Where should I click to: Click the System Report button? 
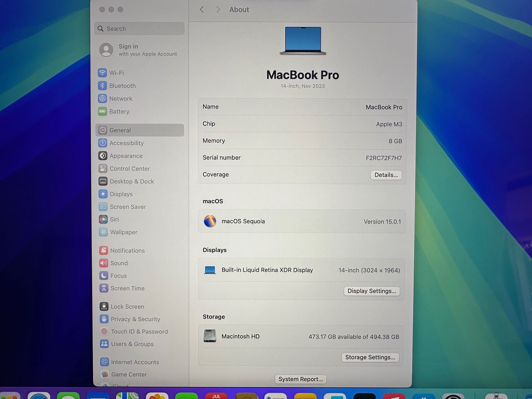(301, 379)
